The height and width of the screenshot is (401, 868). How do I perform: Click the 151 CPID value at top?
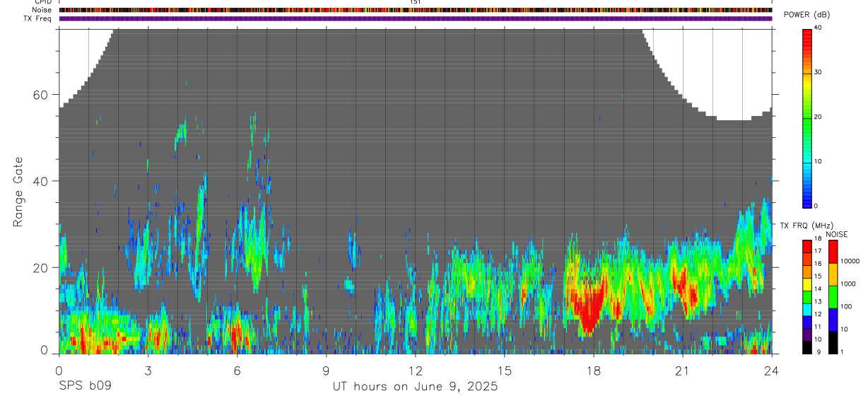click(x=415, y=2)
